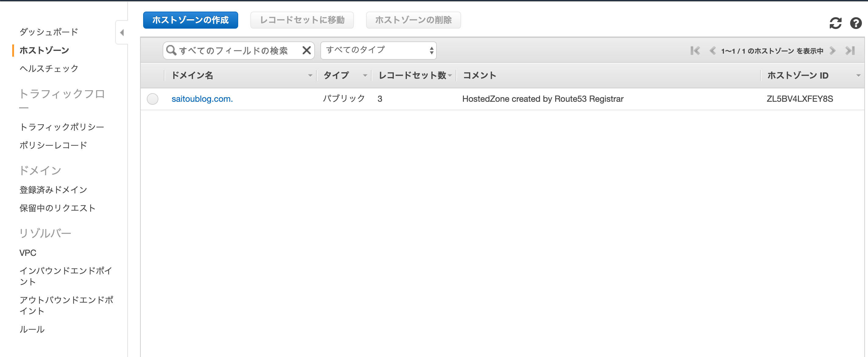Open ルール in sidebar
Image resolution: width=868 pixels, height=357 pixels.
32,329
